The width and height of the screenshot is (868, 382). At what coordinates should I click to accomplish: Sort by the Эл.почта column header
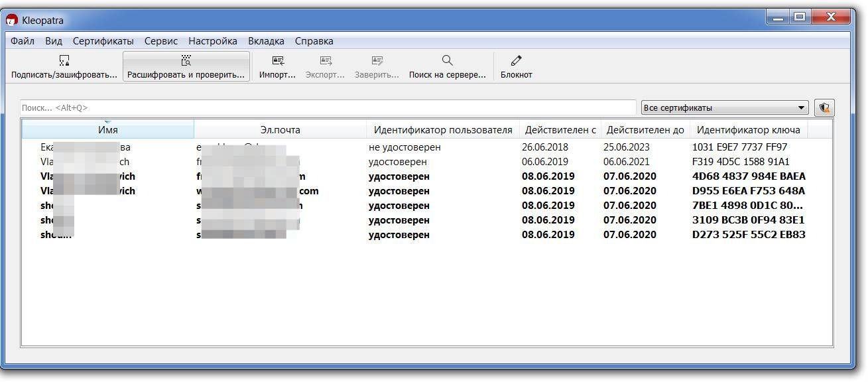coord(280,129)
